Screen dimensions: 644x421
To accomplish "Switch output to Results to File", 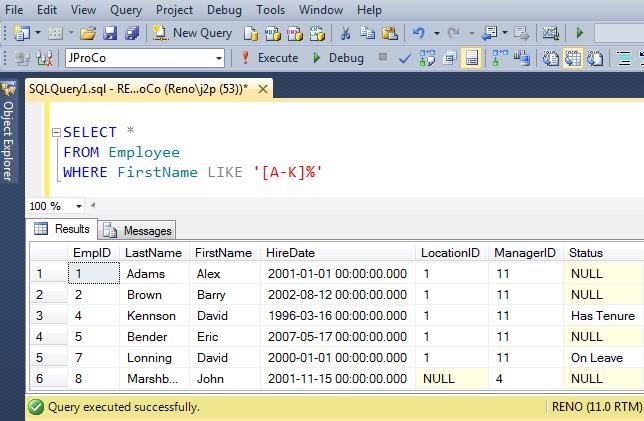I will coord(595,58).
